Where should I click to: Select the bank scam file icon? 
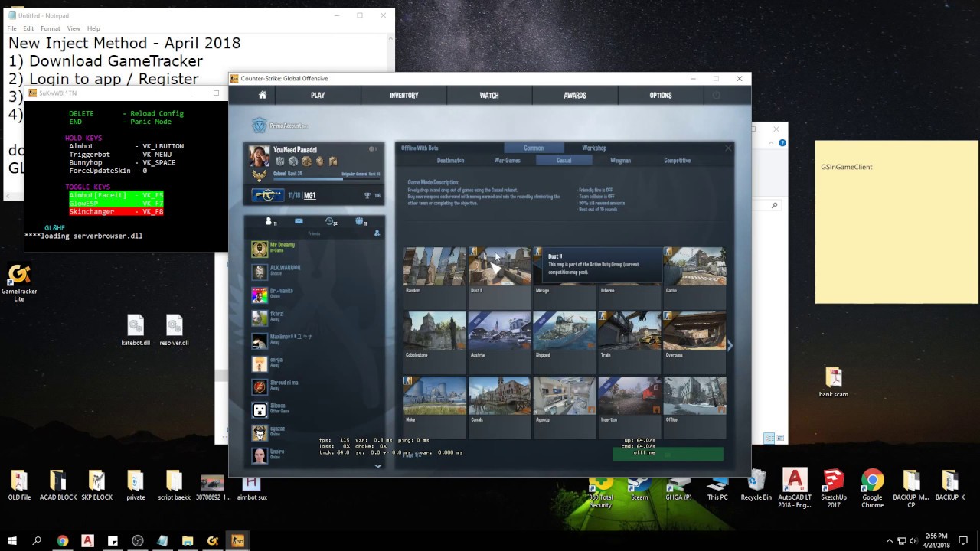coord(834,382)
